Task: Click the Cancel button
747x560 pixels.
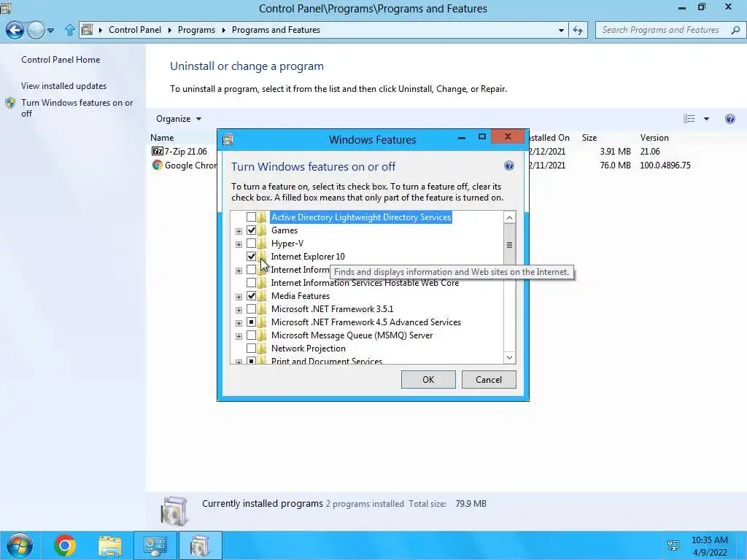Action: coord(489,379)
